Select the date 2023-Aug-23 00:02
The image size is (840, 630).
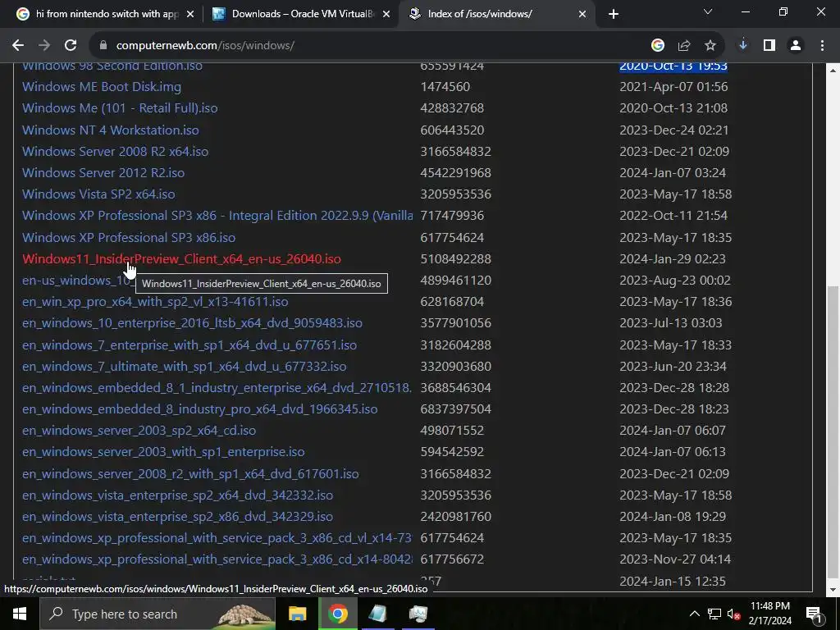[x=675, y=281]
